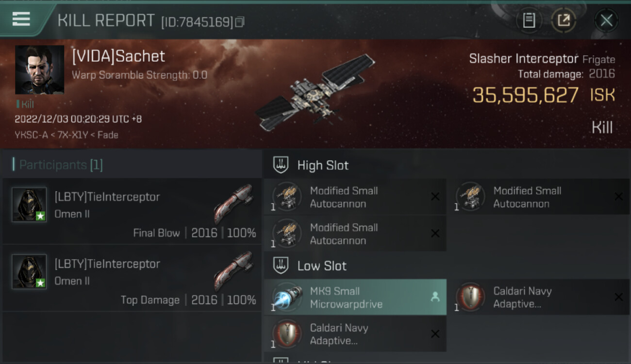
Task: Click the X beside the first Autocannon
Action: pos(435,197)
